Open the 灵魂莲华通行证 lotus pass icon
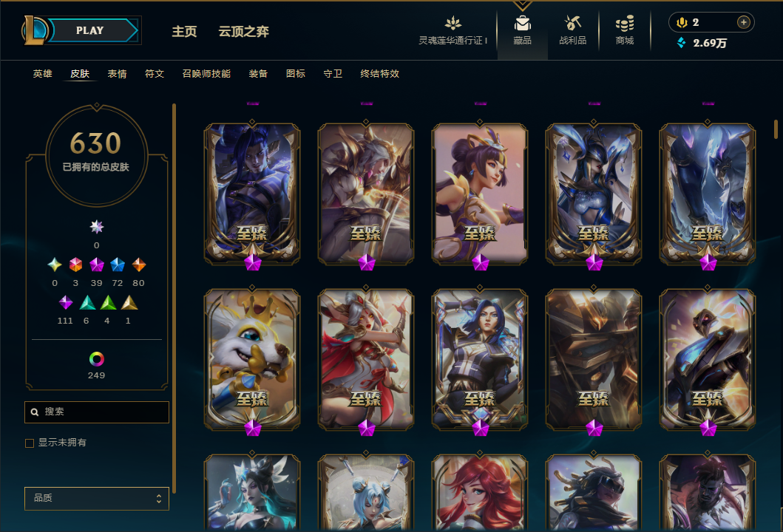783x532 pixels. [453, 23]
